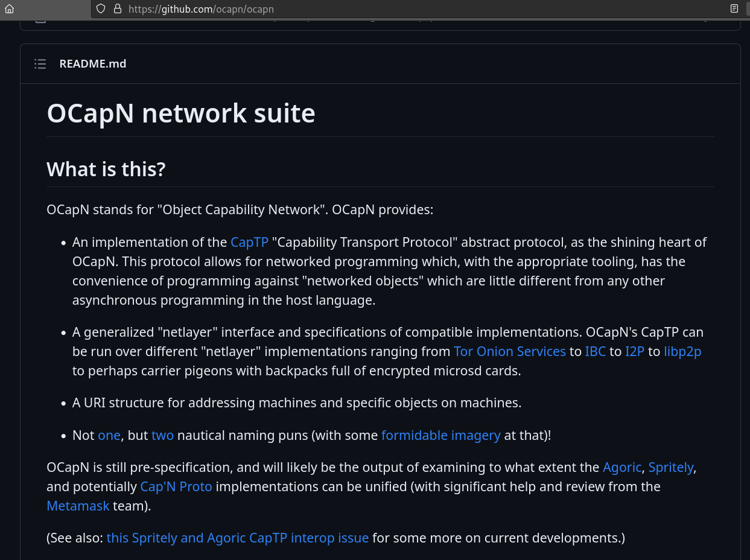Click the site security padlock icon

[x=117, y=9]
